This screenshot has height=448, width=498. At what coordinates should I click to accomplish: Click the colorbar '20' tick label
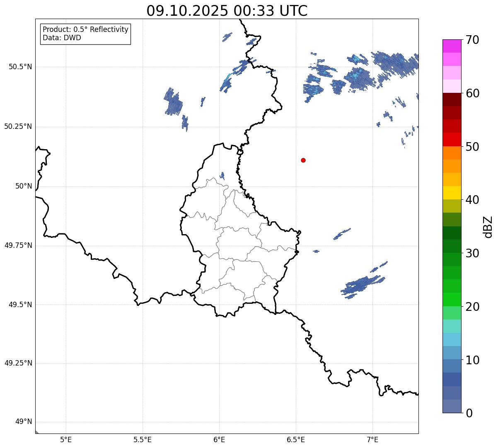click(x=472, y=307)
